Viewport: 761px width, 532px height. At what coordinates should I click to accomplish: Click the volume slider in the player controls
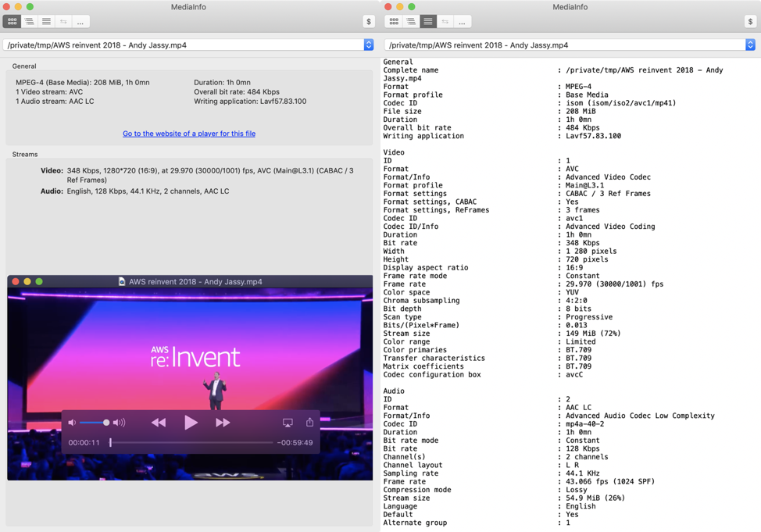coord(94,422)
